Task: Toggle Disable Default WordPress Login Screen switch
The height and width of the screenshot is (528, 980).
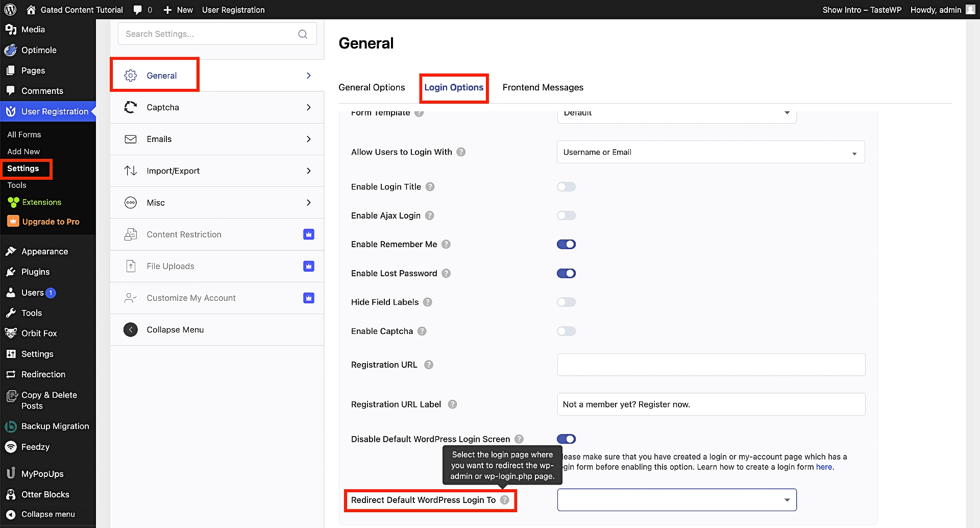Action: (x=566, y=439)
